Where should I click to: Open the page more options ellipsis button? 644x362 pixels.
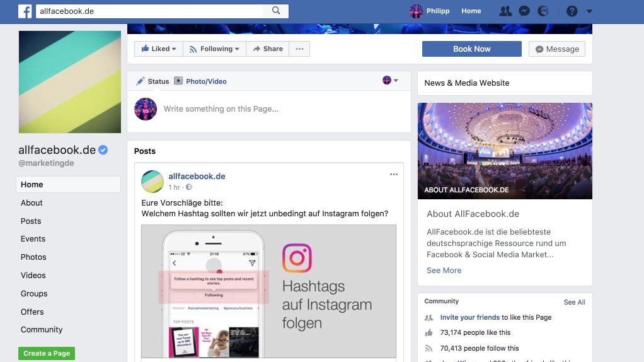point(299,49)
